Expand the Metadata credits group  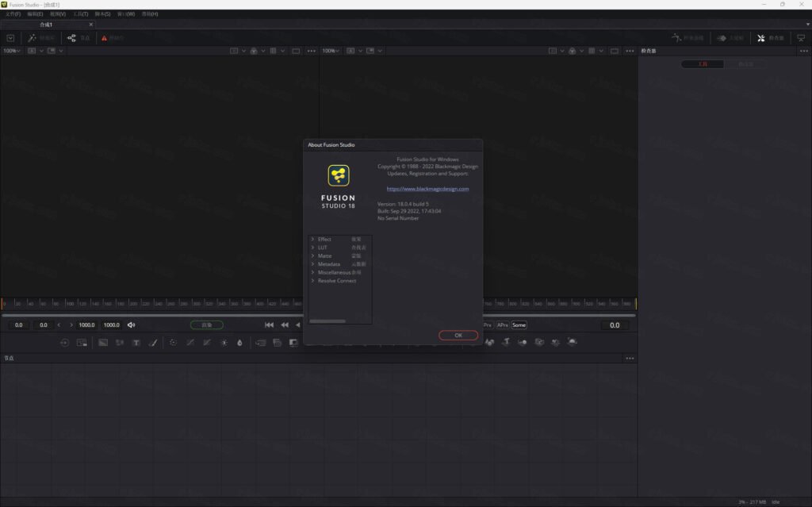click(312, 264)
